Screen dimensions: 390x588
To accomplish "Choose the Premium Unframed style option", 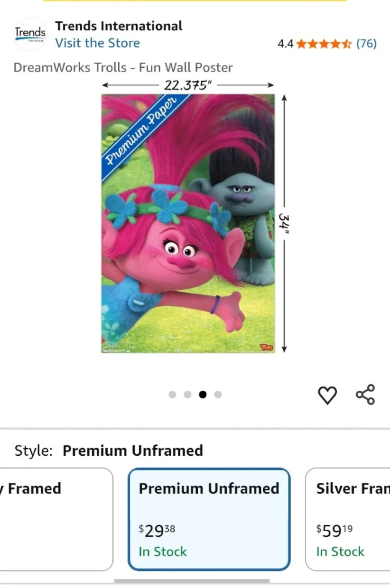I will click(209, 519).
